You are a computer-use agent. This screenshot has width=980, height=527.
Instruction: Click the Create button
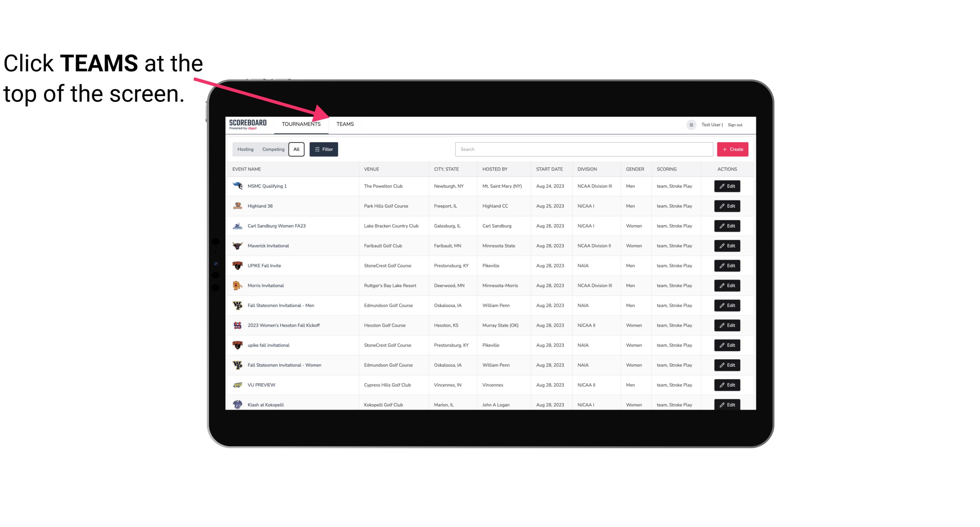tap(733, 149)
